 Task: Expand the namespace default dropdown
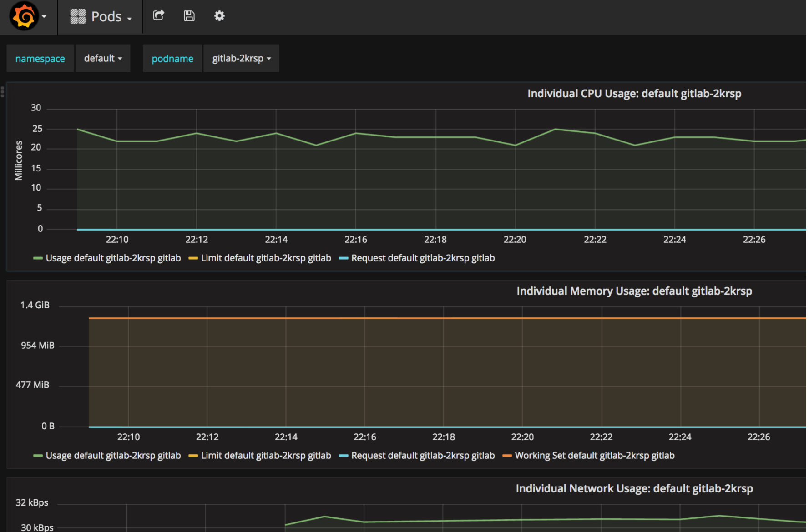(x=103, y=58)
